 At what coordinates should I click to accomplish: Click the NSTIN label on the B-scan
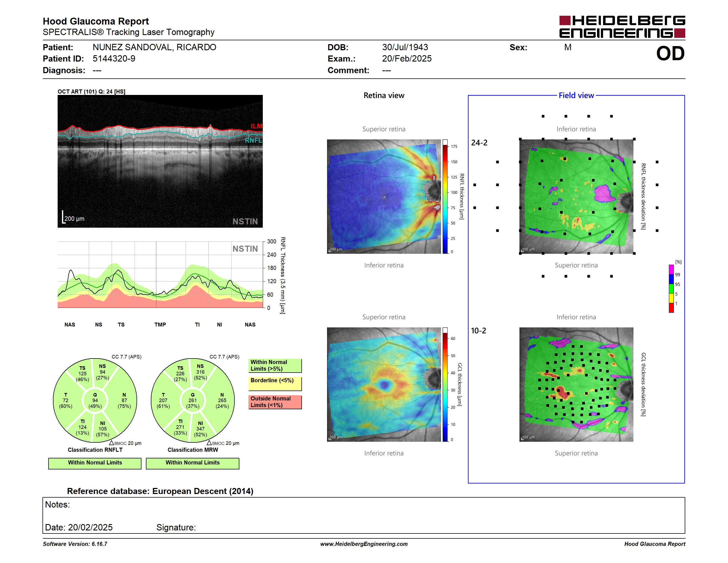coord(245,221)
